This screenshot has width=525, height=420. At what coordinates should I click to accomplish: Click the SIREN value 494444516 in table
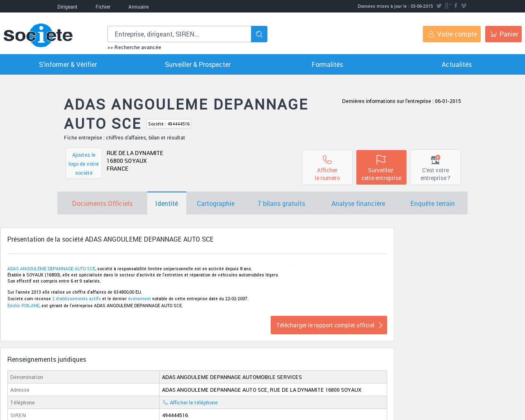click(x=175, y=415)
